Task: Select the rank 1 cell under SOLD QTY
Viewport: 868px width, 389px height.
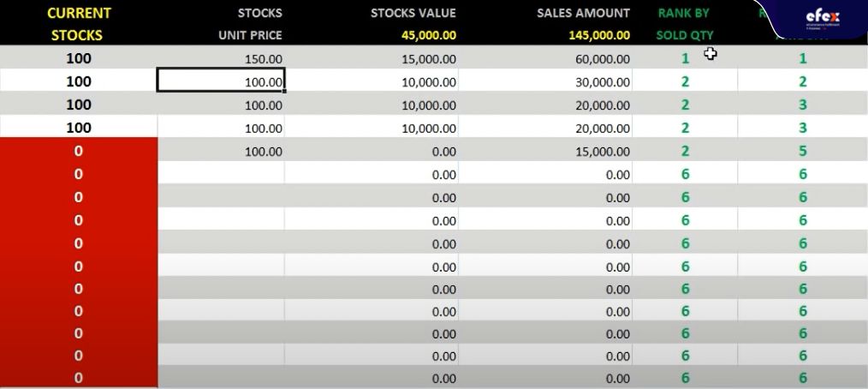Action: 686,59
